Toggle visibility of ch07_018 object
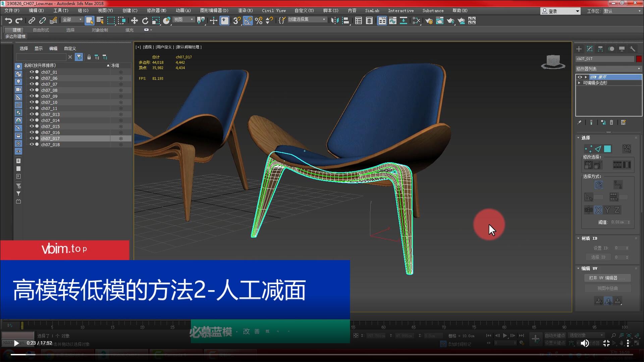This screenshot has width=644, height=362. click(32, 144)
